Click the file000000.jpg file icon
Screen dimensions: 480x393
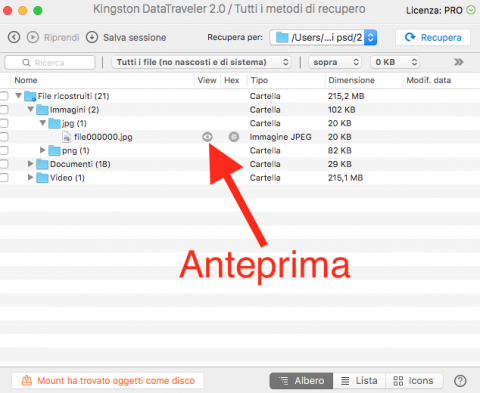point(67,137)
